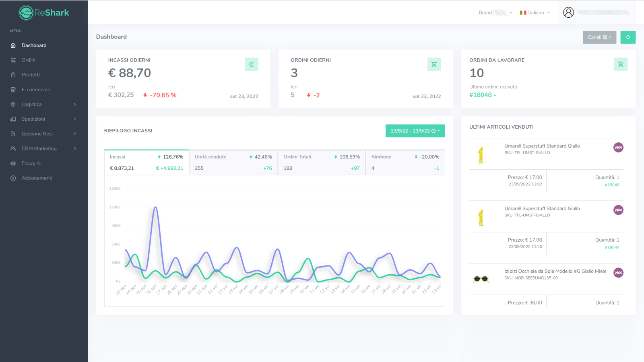Screen dimensions: 644x362
Task: Open the 23/8/22 - 23/9/22 date range picker
Action: [415, 130]
